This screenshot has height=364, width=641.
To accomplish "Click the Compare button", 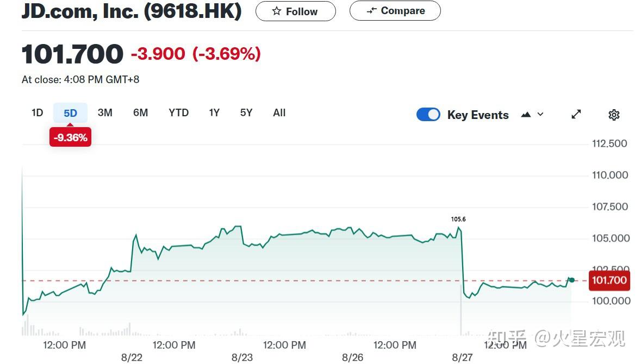I will [x=395, y=11].
